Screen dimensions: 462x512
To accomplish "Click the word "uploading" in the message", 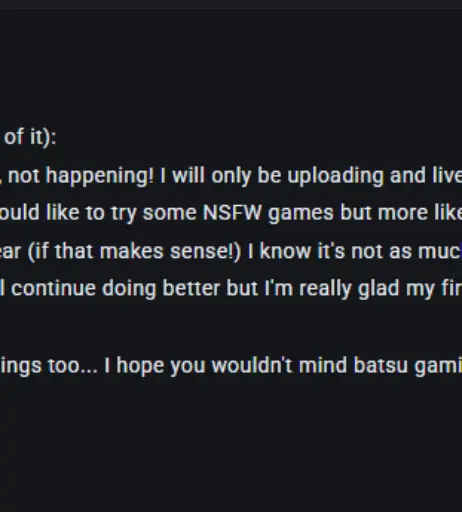I will point(335,176).
